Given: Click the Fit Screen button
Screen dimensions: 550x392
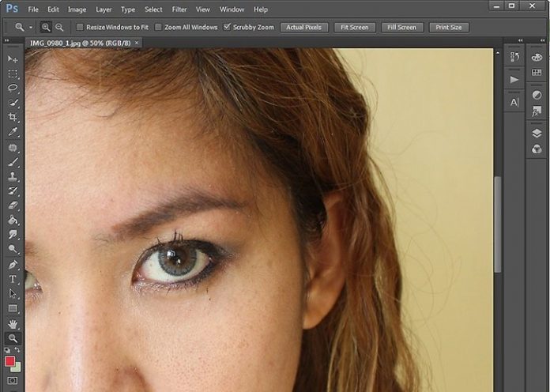Looking at the screenshot, I should pos(353,27).
